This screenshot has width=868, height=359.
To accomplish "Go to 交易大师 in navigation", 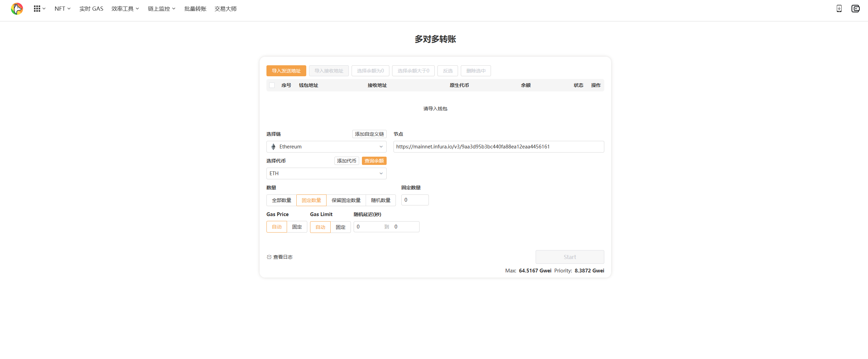I will (x=225, y=9).
